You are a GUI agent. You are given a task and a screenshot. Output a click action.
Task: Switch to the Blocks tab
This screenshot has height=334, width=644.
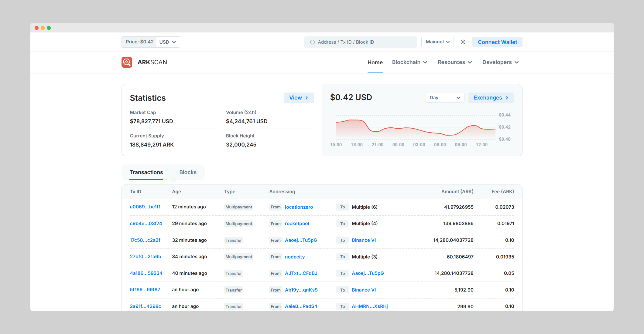tap(188, 172)
